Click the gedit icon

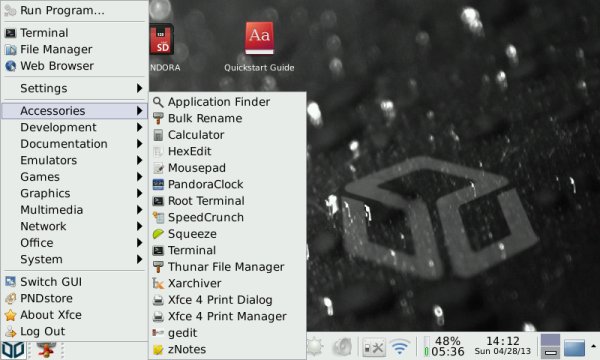(158, 333)
